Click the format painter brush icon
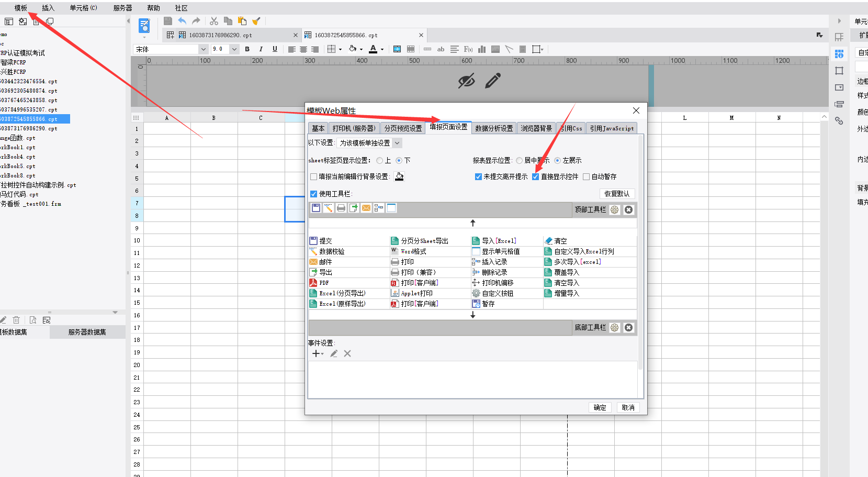The width and height of the screenshot is (868, 477). pos(256,21)
